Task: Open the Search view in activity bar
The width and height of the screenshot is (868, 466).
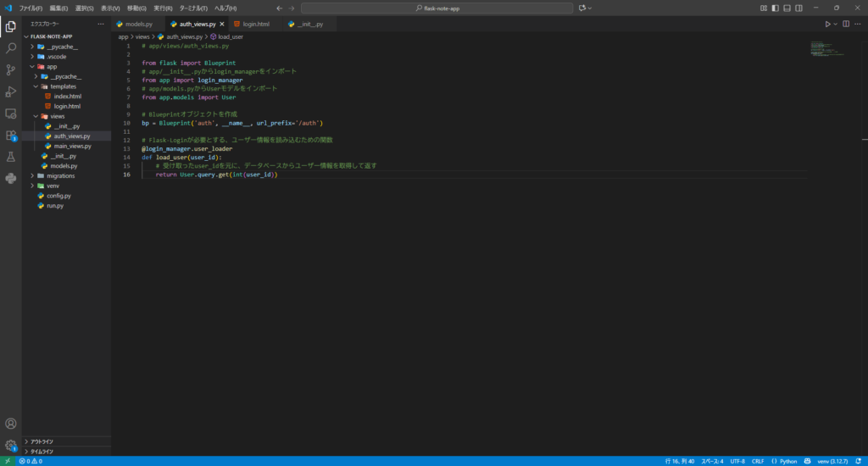Action: (x=11, y=48)
